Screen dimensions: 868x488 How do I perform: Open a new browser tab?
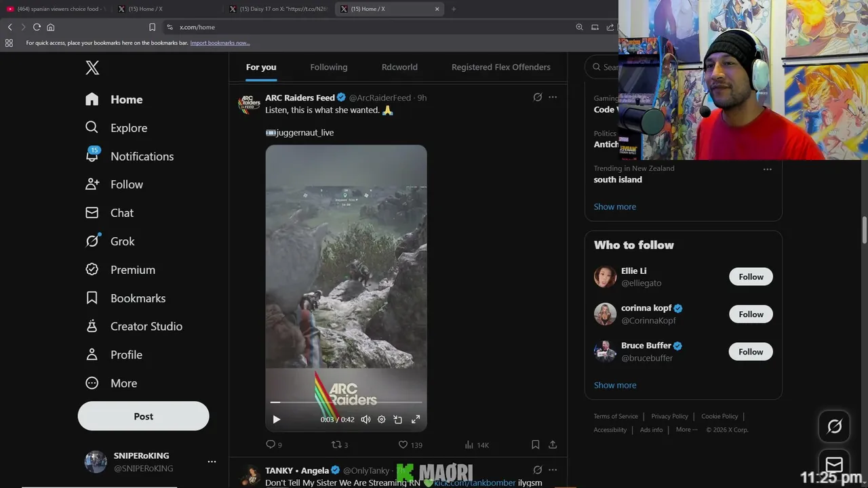tap(454, 9)
